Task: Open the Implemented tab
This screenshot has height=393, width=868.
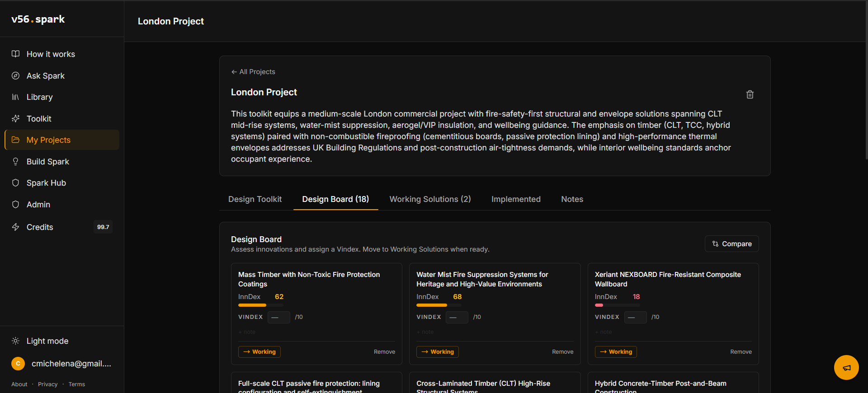Action: (x=516, y=199)
